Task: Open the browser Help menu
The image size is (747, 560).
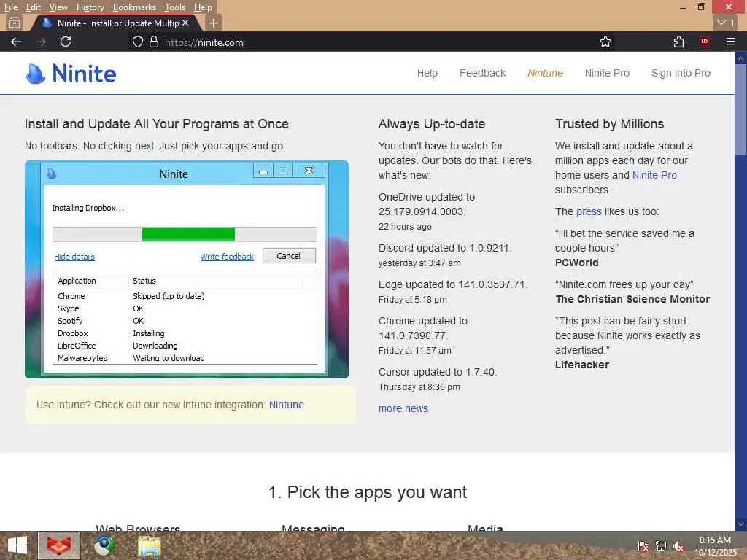Action: point(203,7)
